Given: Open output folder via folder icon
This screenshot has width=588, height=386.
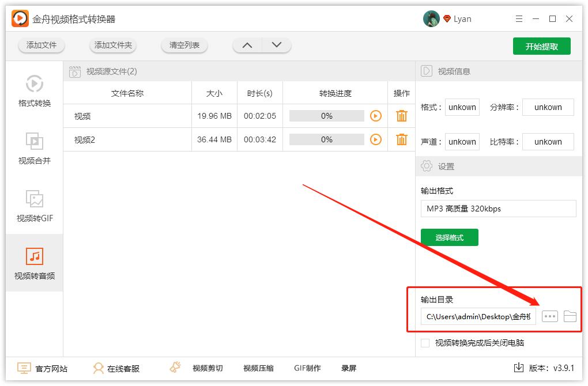Looking at the screenshot, I should click(x=570, y=316).
